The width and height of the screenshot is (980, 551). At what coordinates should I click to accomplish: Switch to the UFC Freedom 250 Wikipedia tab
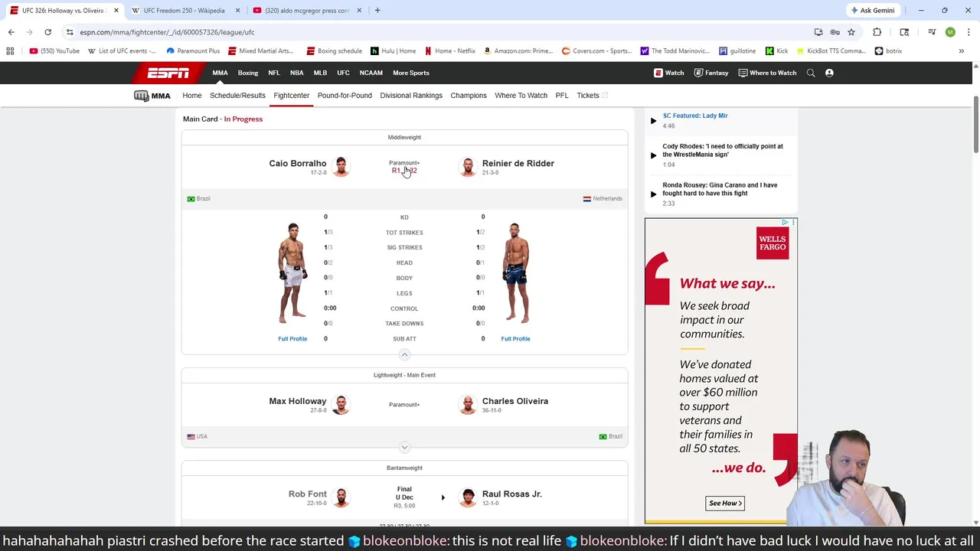click(184, 11)
